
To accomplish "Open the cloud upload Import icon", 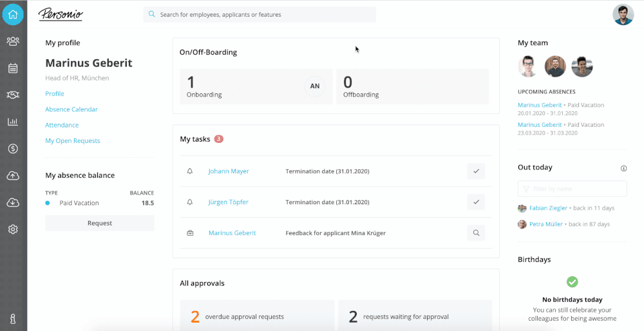I will pyautogui.click(x=13, y=176).
